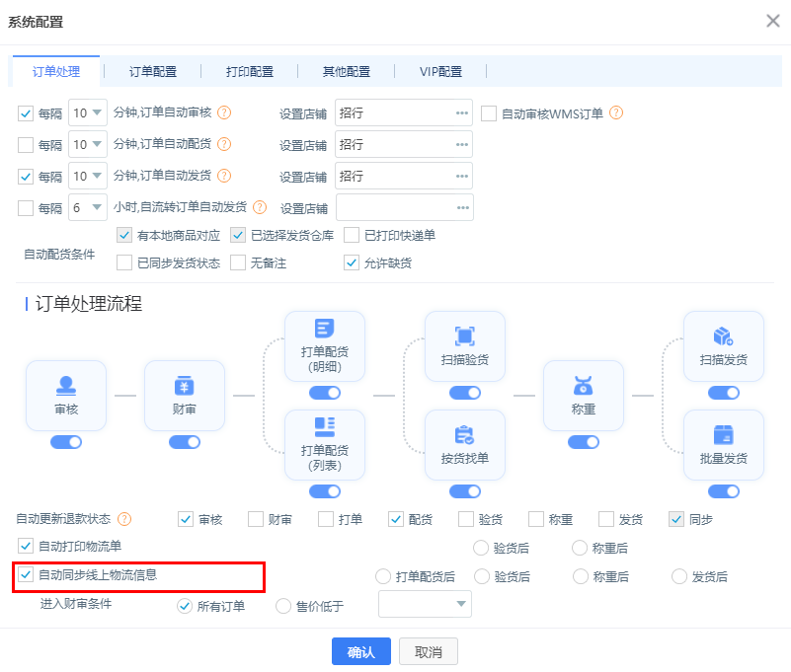Toggle the 批量发货 switch
This screenshot has height=672, width=791.
724,491
